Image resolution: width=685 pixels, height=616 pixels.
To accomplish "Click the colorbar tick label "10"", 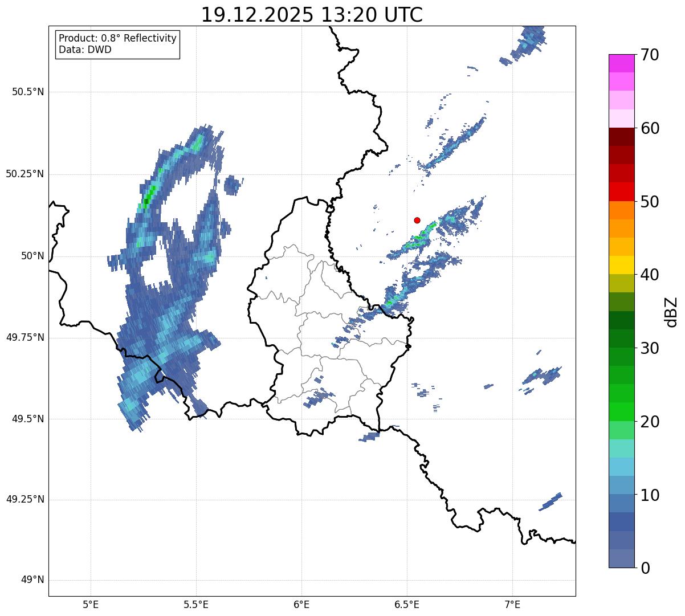I will pyautogui.click(x=650, y=495).
